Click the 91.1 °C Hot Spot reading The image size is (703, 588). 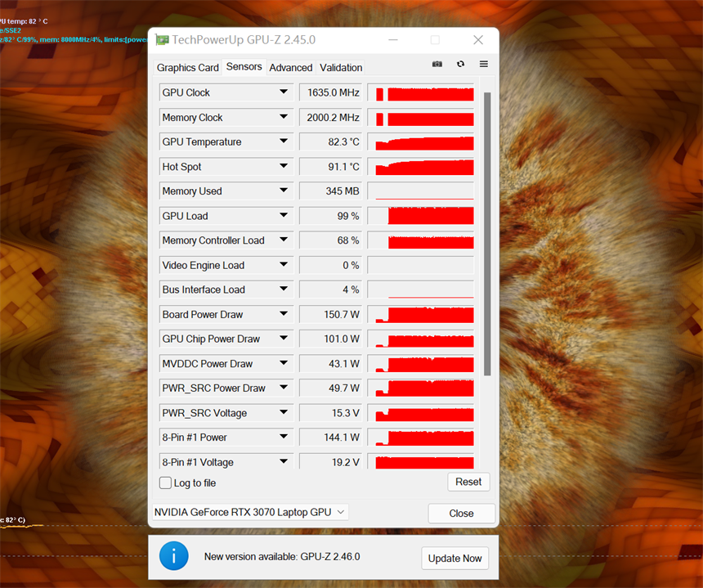coord(331,166)
